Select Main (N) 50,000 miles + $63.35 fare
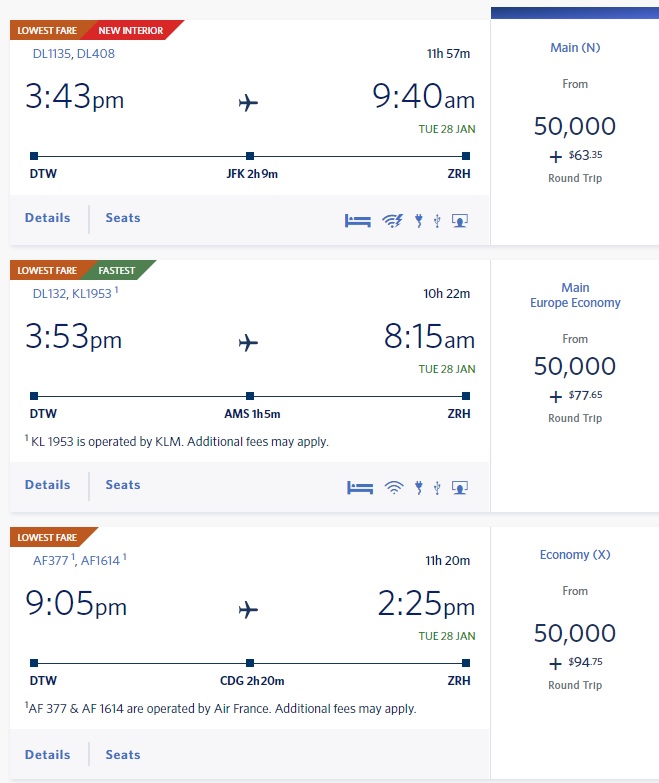This screenshot has width=659, height=783. pos(575,127)
